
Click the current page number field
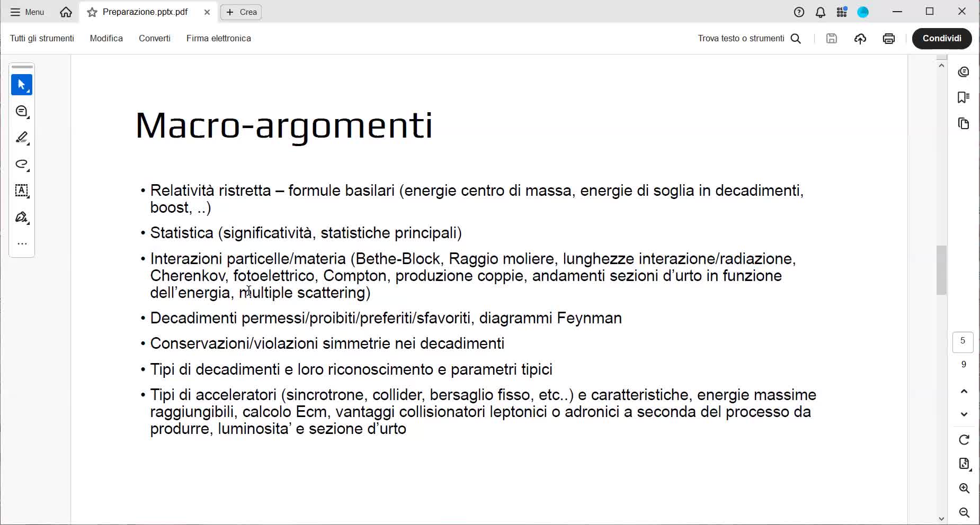963,341
